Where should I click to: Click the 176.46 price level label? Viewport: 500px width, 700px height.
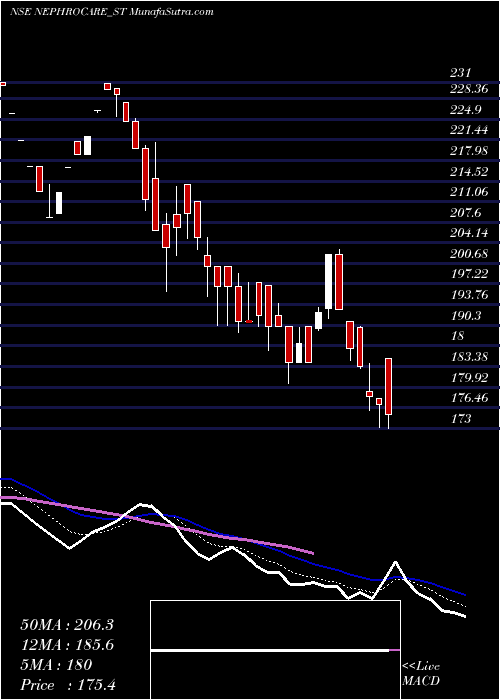pyautogui.click(x=469, y=397)
